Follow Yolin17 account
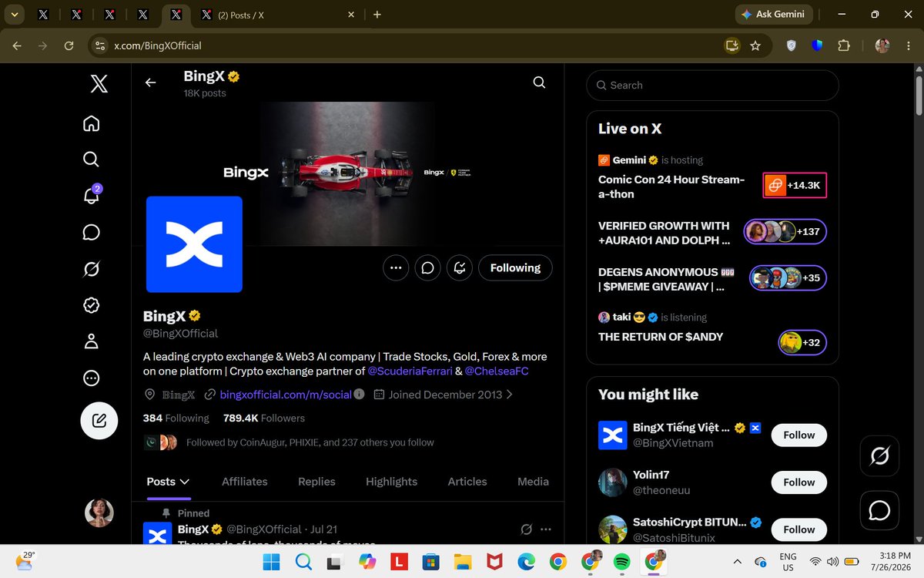Screen dimensions: 924x578 click(x=798, y=482)
